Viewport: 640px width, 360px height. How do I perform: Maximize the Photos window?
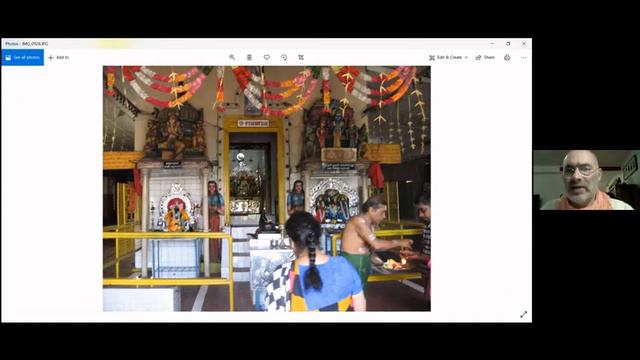(x=508, y=43)
